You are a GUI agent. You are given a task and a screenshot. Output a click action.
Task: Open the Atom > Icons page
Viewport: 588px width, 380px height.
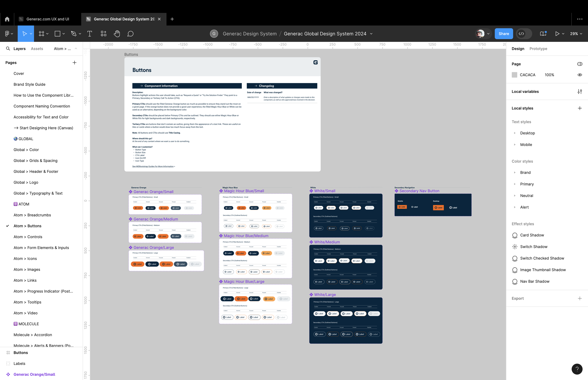25,259
